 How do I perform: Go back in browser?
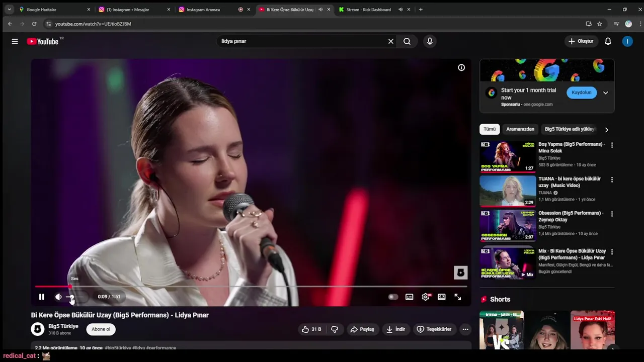[x=10, y=24]
